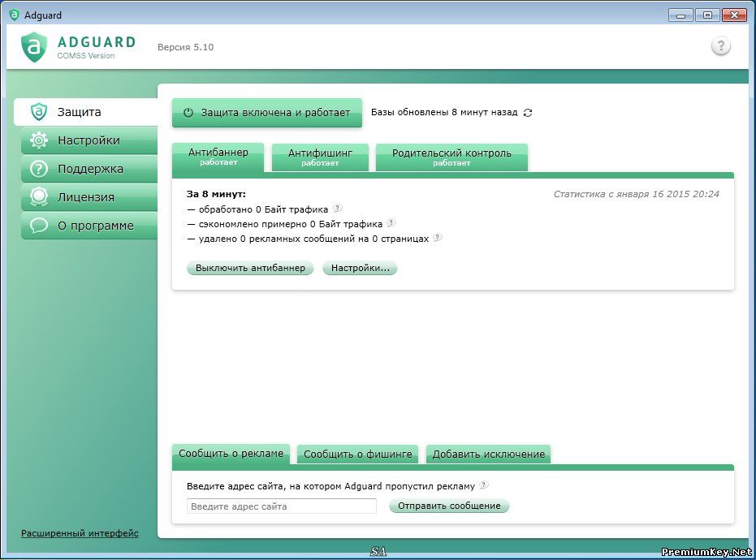The height and width of the screenshot is (560, 756).
Task: Click help hint after сэкономлено примерно 0 Байт
Action: (x=391, y=223)
